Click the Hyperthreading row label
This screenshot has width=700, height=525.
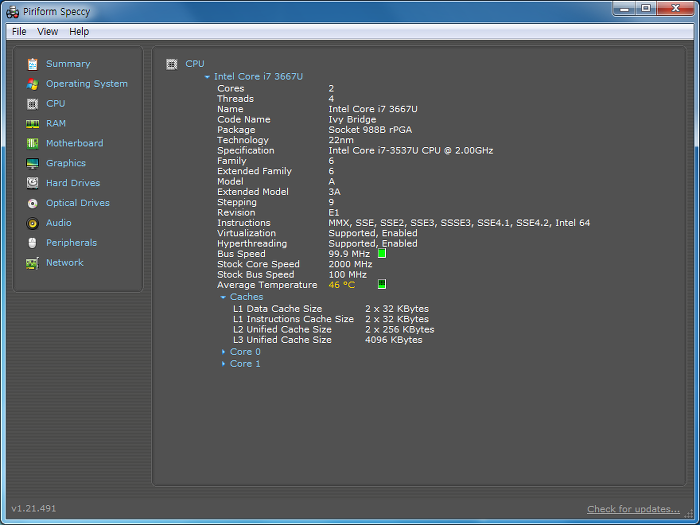[x=252, y=244]
